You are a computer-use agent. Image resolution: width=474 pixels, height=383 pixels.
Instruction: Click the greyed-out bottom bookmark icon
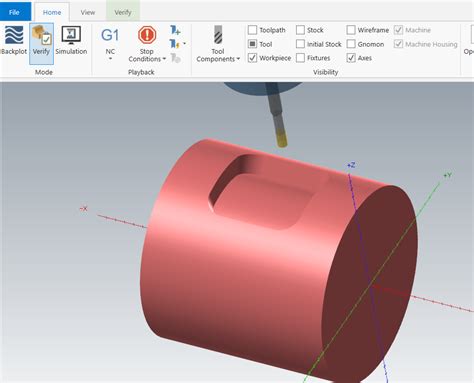coord(175,58)
